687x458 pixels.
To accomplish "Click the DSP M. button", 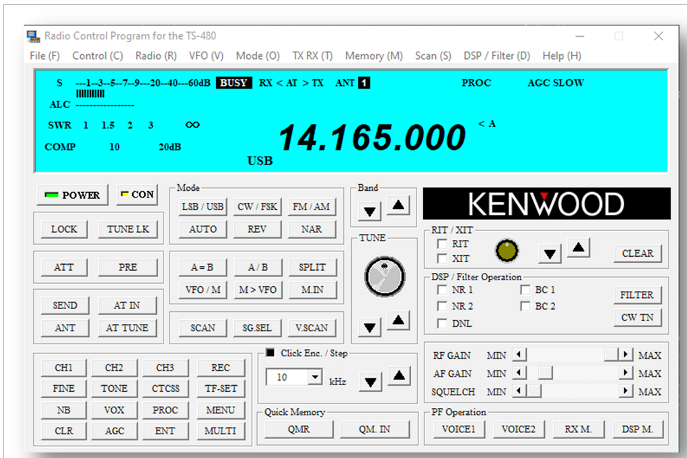I will pos(637,430).
